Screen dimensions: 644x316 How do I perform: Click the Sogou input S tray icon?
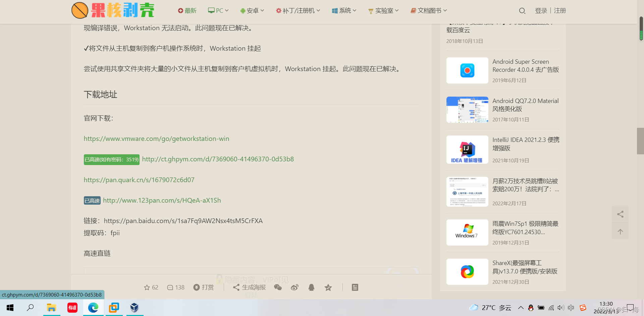point(583,308)
